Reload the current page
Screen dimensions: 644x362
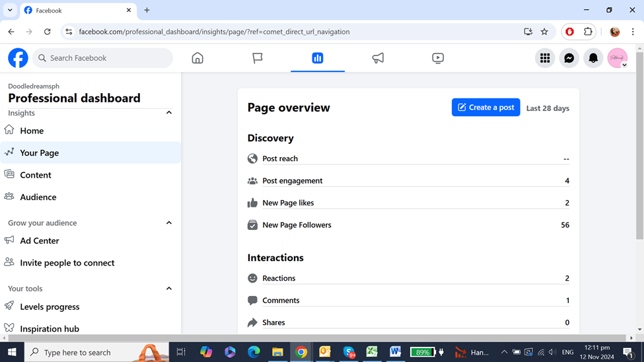[x=48, y=32]
